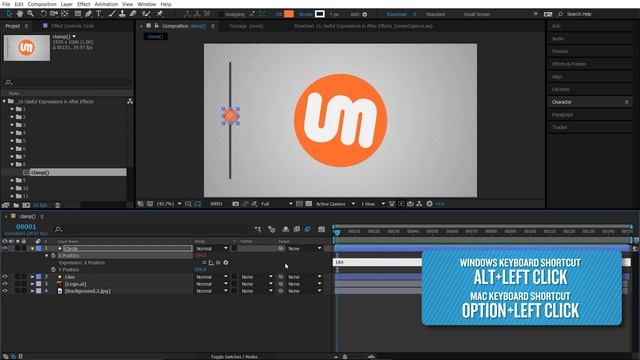Screen dimensions: 640x360
Task: Take a snapshot with camera icon
Action: [236, 204]
